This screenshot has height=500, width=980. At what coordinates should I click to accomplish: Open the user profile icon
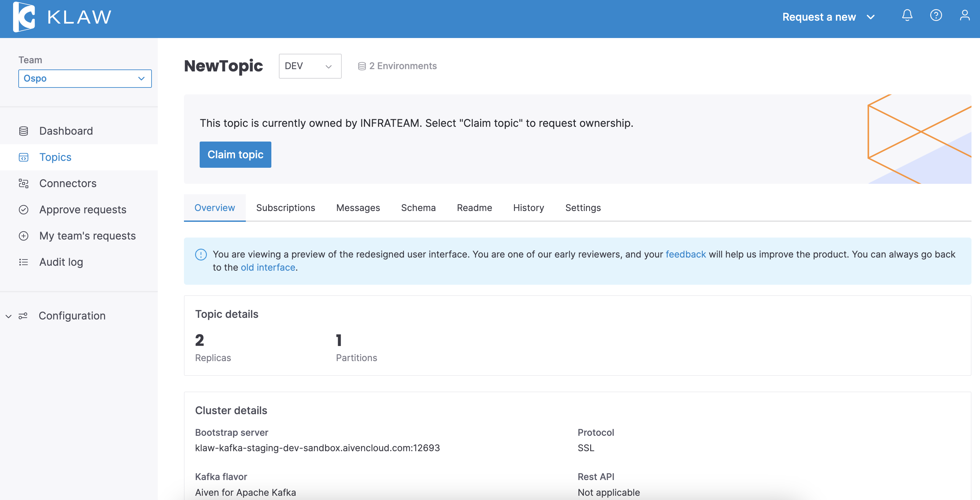(x=964, y=16)
